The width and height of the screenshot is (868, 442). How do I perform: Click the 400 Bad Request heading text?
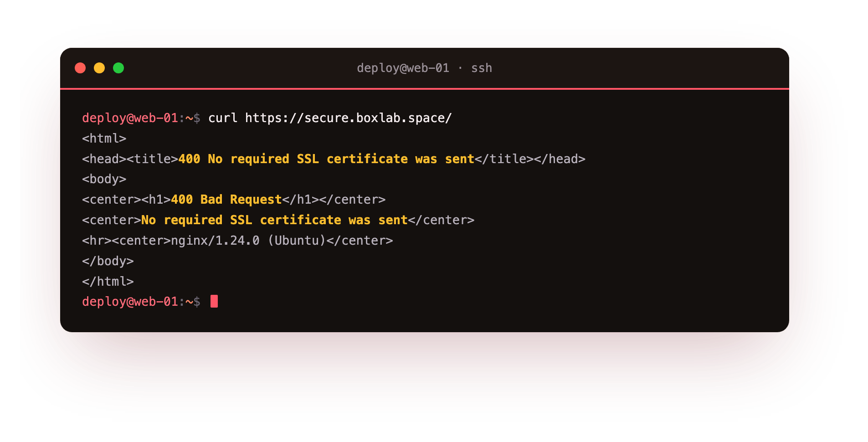(226, 200)
